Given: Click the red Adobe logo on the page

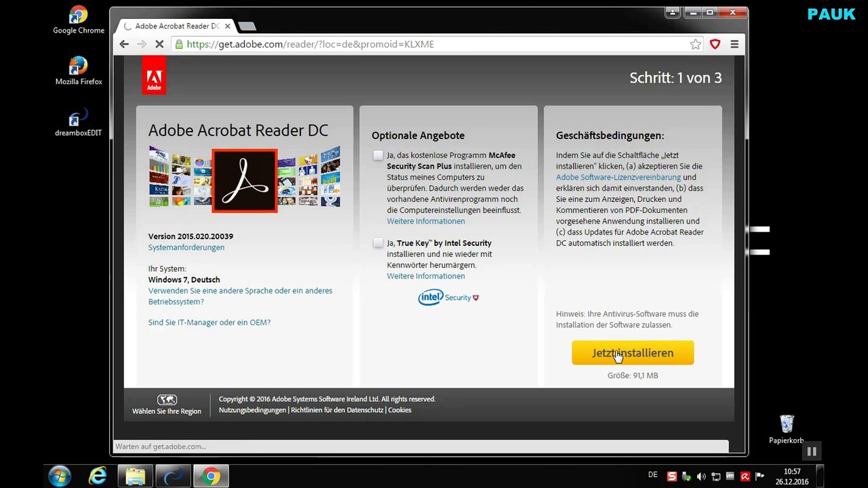Looking at the screenshot, I should tap(154, 75).
